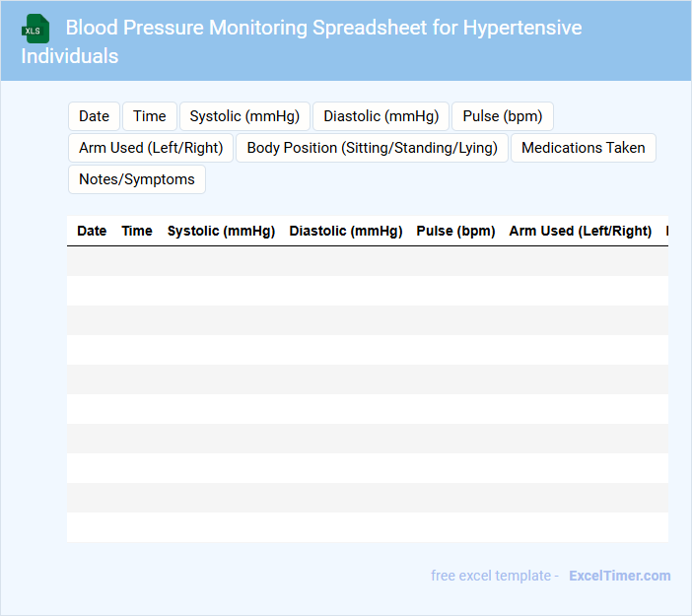Click the Time column header
The width and height of the screenshot is (692, 616).
click(x=137, y=231)
